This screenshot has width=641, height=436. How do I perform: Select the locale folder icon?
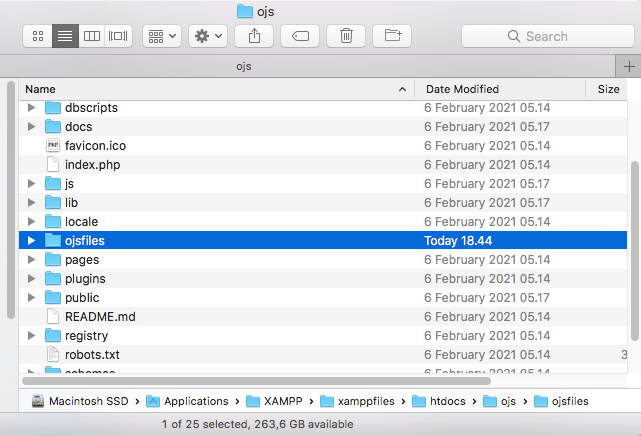[53, 221]
